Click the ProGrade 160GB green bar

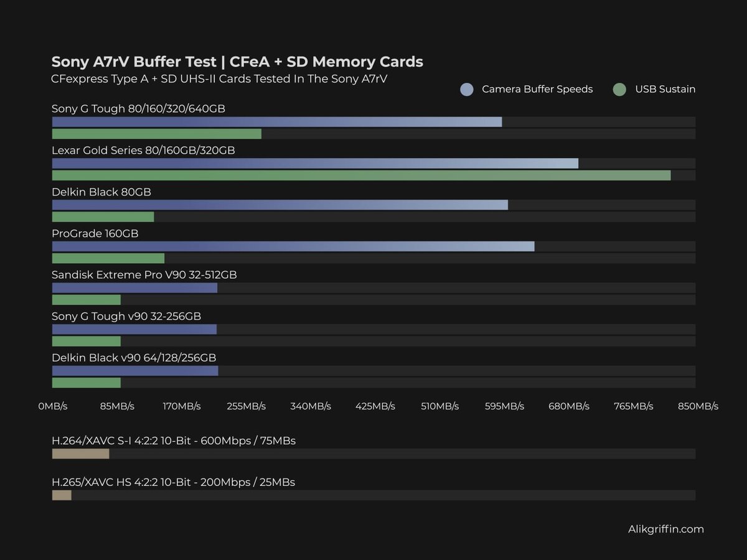pyautogui.click(x=108, y=258)
